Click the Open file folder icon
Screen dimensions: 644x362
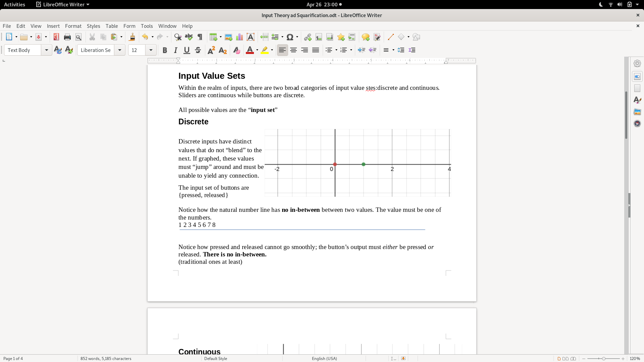24,37
